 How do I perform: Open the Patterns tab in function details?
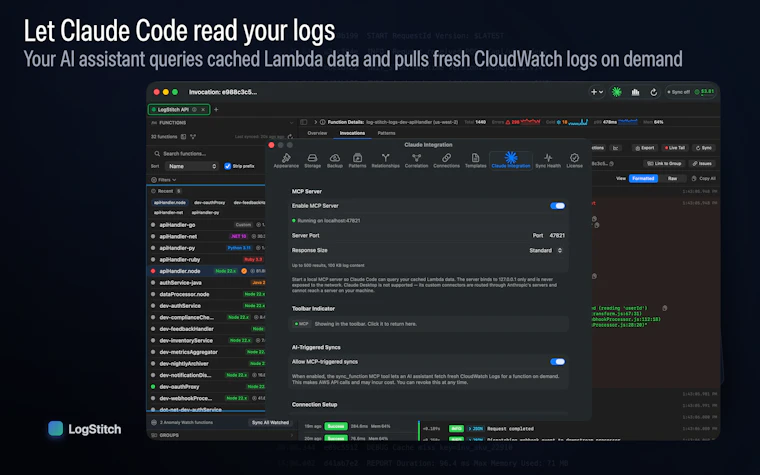(x=386, y=133)
